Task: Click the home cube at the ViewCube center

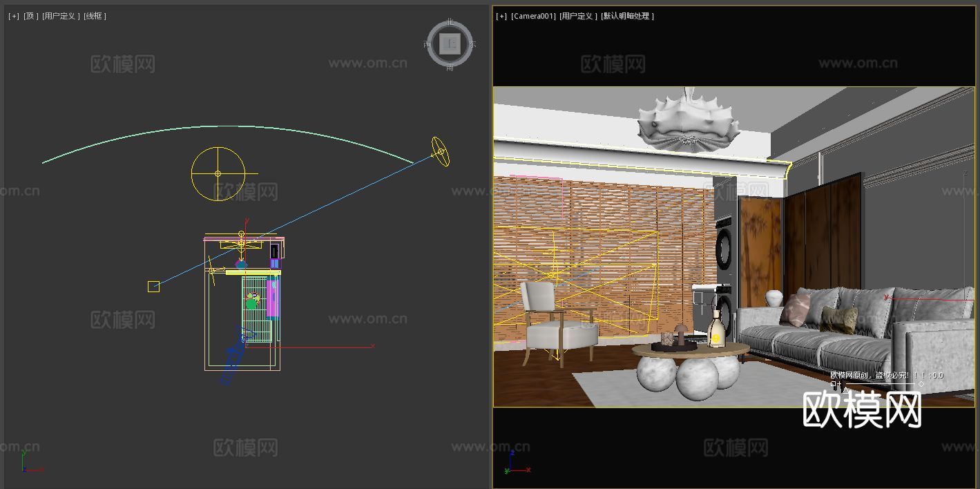Action: pos(450,45)
